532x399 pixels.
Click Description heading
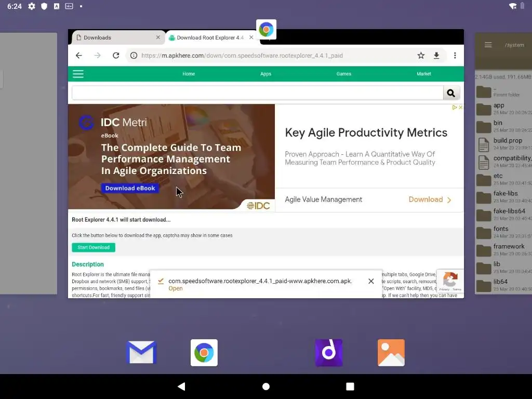(x=87, y=264)
